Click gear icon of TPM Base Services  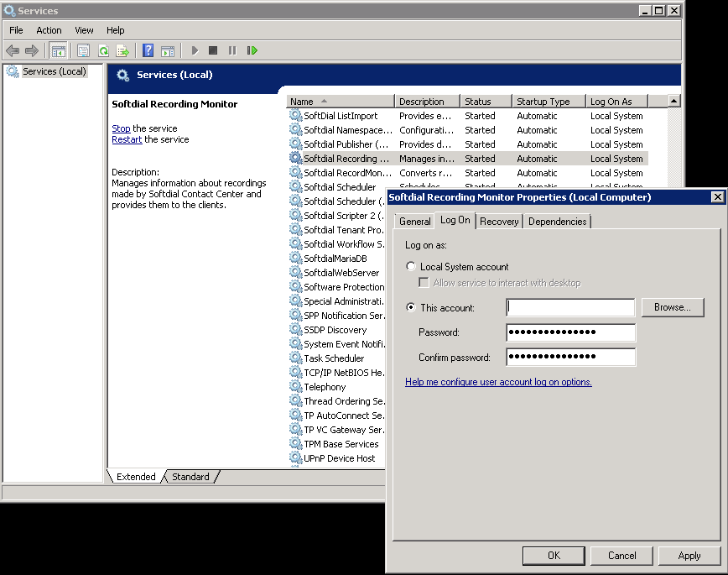(x=296, y=443)
